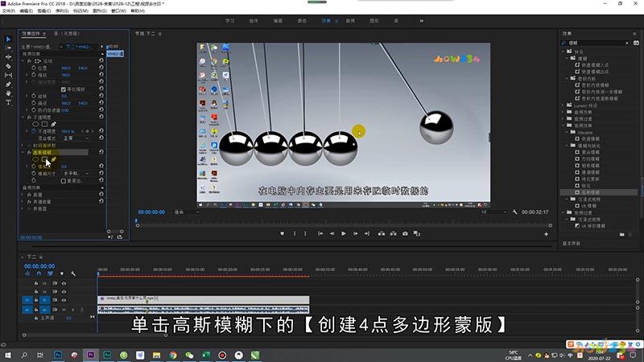Click the Lift button

click(382, 233)
